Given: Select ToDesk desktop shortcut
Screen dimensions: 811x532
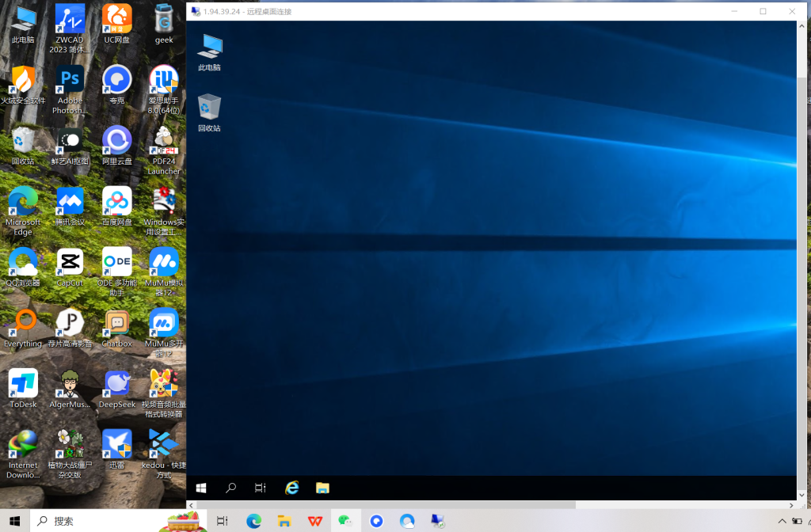Looking at the screenshot, I should coord(23,389).
